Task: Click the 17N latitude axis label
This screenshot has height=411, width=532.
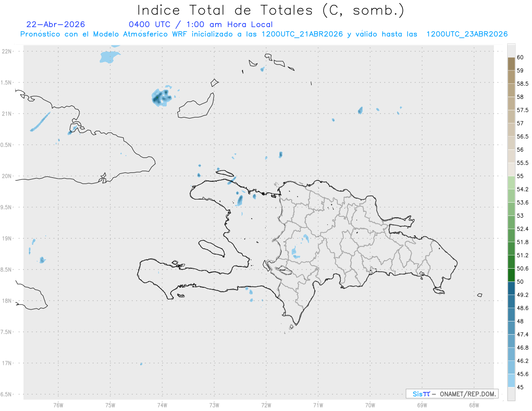Action: click(x=7, y=363)
